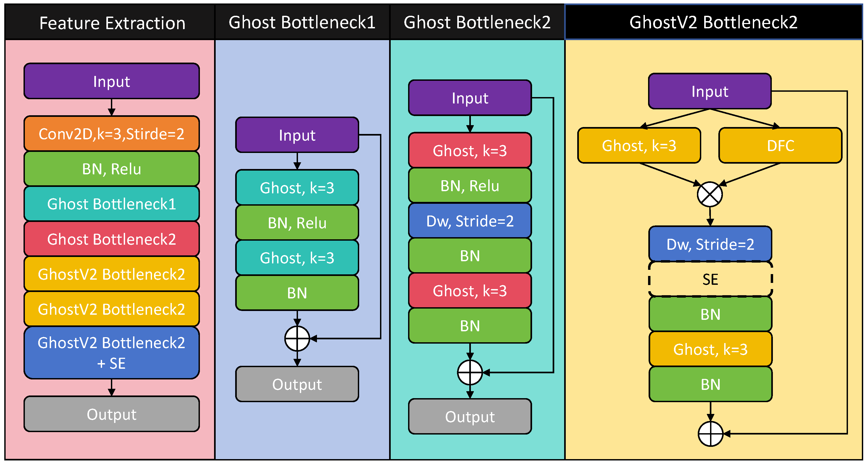Click the GhostV2 Bottleneck2 column header
The height and width of the screenshot is (465, 868).
coord(713,22)
